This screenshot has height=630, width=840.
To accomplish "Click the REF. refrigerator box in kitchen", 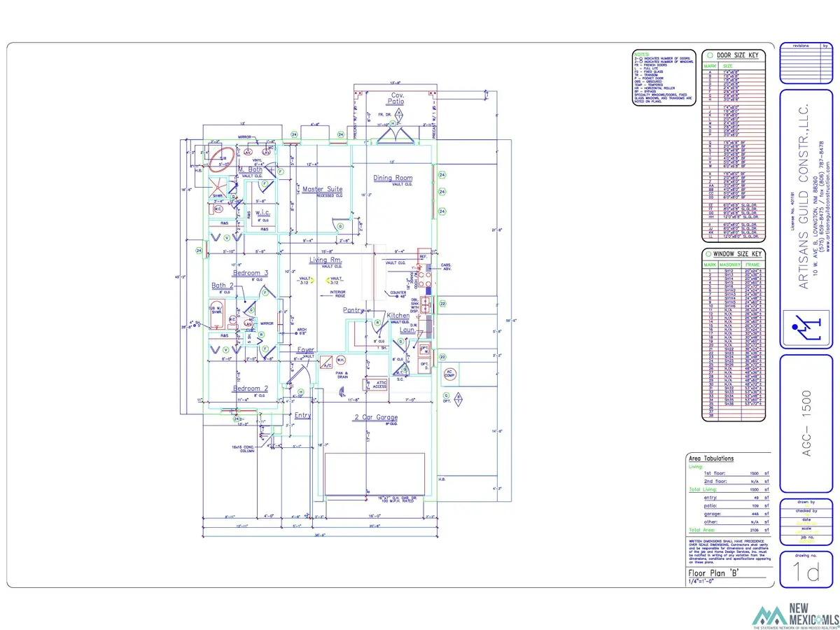I will pos(423,256).
